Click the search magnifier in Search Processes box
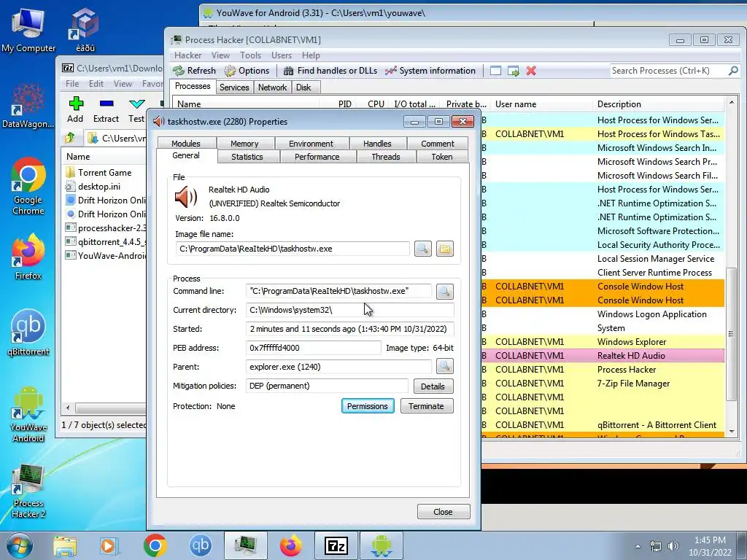The height and width of the screenshot is (560, 747). click(733, 71)
